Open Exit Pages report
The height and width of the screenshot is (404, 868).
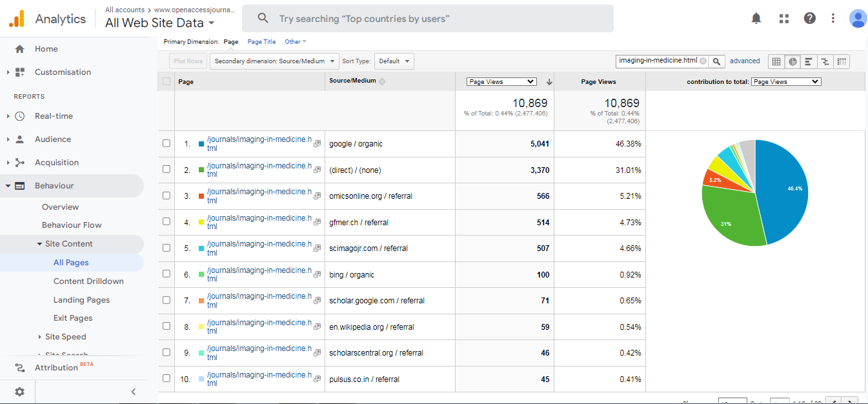click(73, 318)
